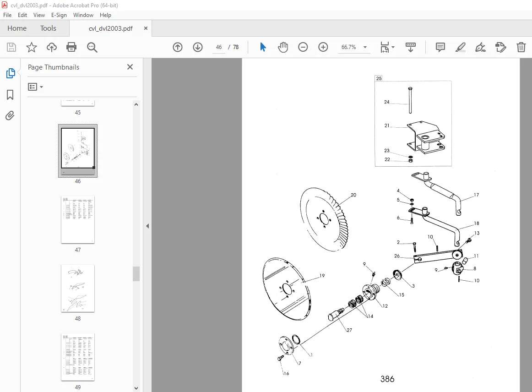The image size is (532, 392).
Task: Click the stamp tool icon
Action: (x=501, y=47)
